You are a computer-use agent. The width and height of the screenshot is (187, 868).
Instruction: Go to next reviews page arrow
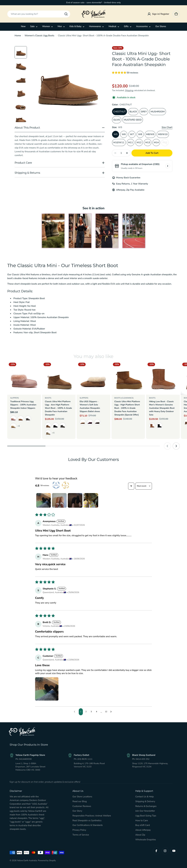coord(111,712)
